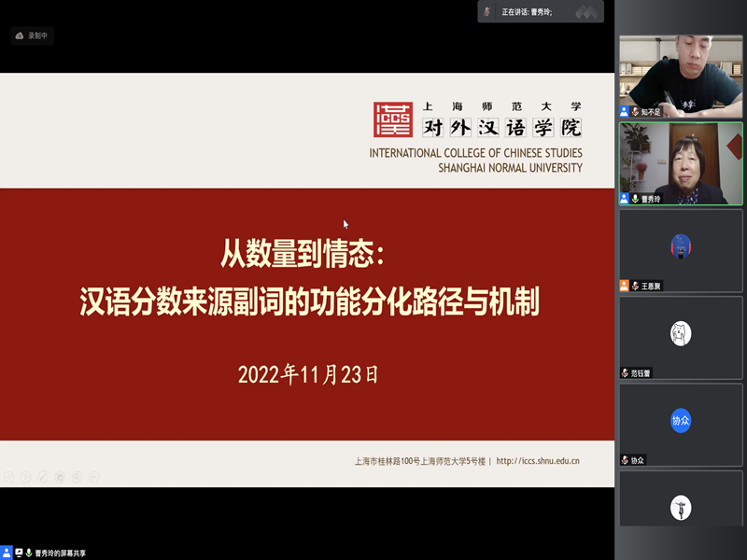Screen dimensions: 747x560
Task: Select the 王恩聚 participant tile
Action: [x=681, y=249]
